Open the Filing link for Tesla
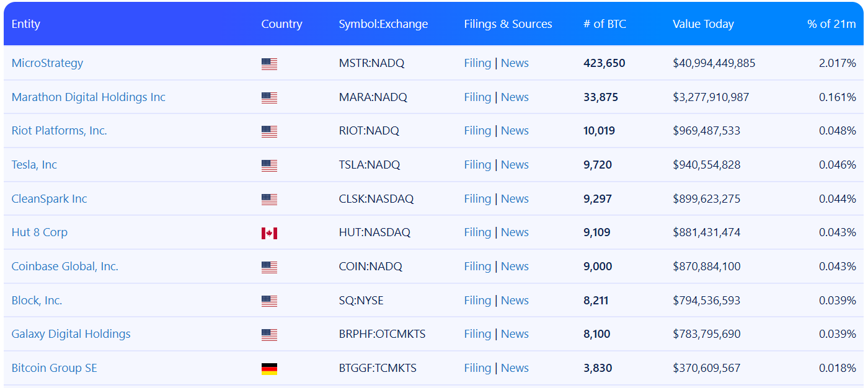868x388 pixels. (477, 165)
